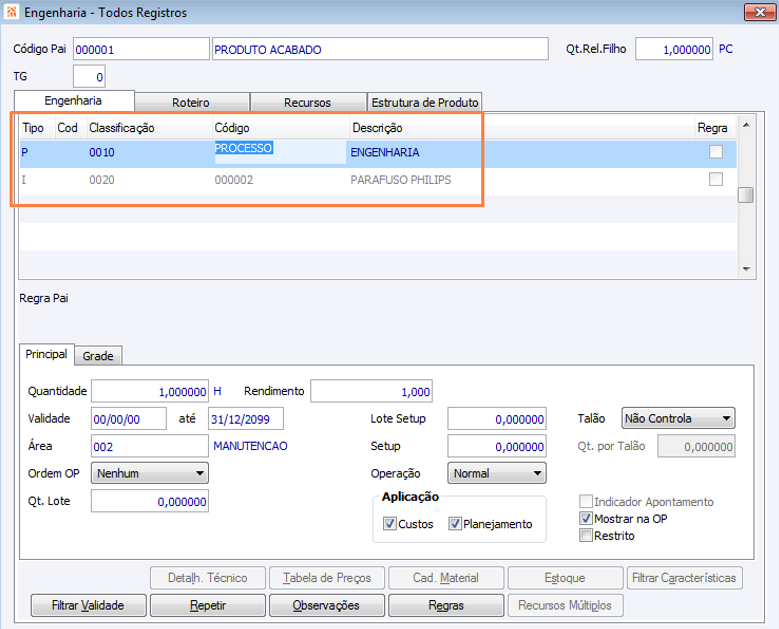Click the Setup value field
This screenshot has width=779, height=629.
(x=497, y=446)
